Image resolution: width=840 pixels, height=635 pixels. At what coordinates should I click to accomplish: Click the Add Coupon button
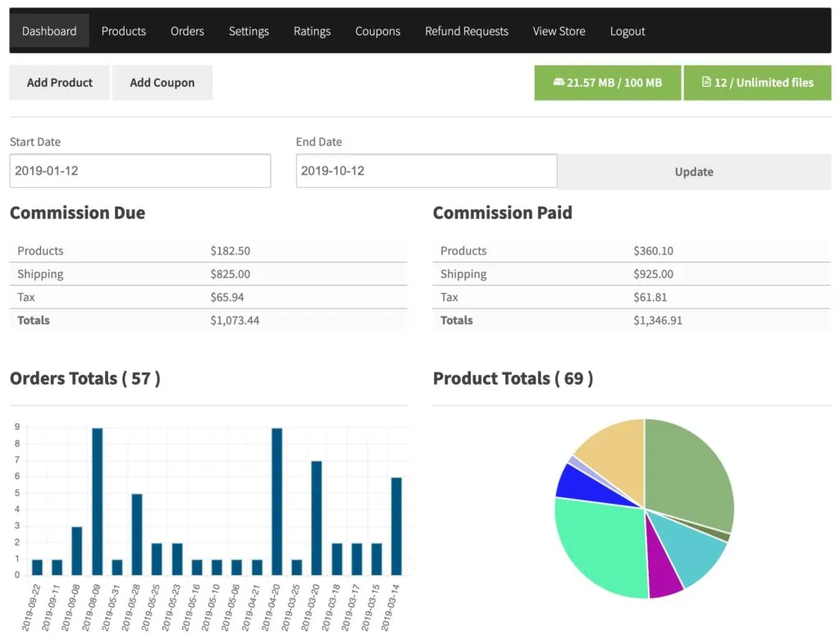click(162, 82)
